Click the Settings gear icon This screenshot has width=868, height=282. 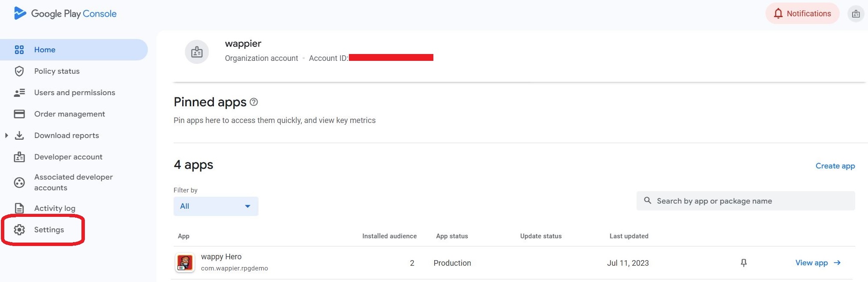(x=19, y=230)
